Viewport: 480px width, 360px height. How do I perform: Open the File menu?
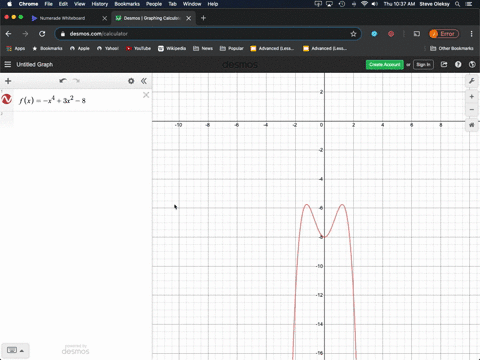(49, 4)
